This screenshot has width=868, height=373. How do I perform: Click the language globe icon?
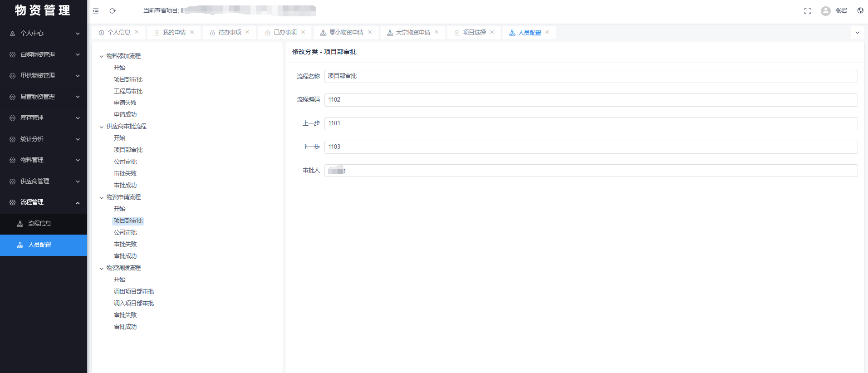pyautogui.click(x=860, y=10)
